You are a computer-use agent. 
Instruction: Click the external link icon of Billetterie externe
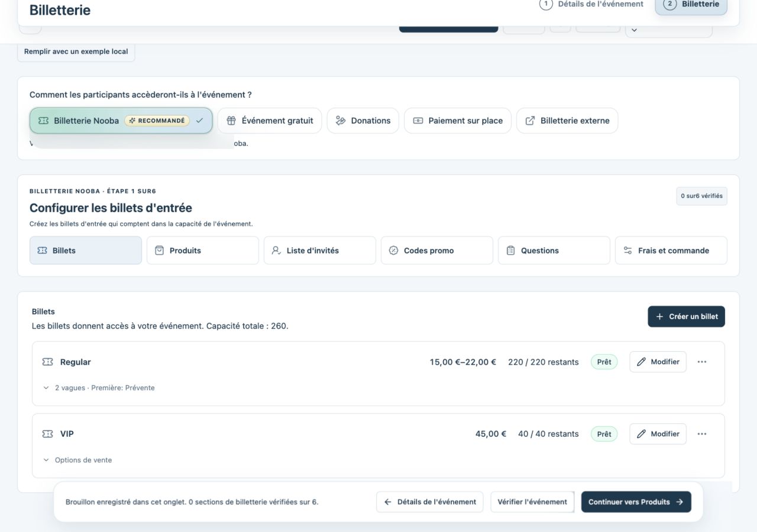tap(530, 121)
